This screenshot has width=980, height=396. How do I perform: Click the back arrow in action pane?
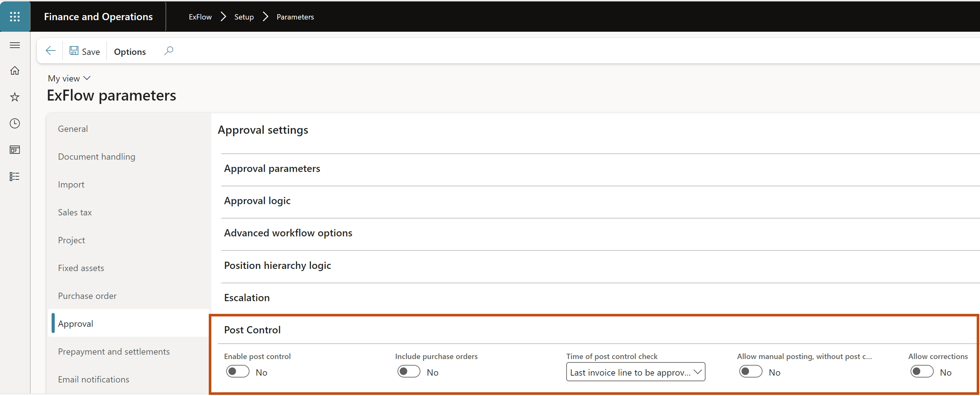pos(51,51)
